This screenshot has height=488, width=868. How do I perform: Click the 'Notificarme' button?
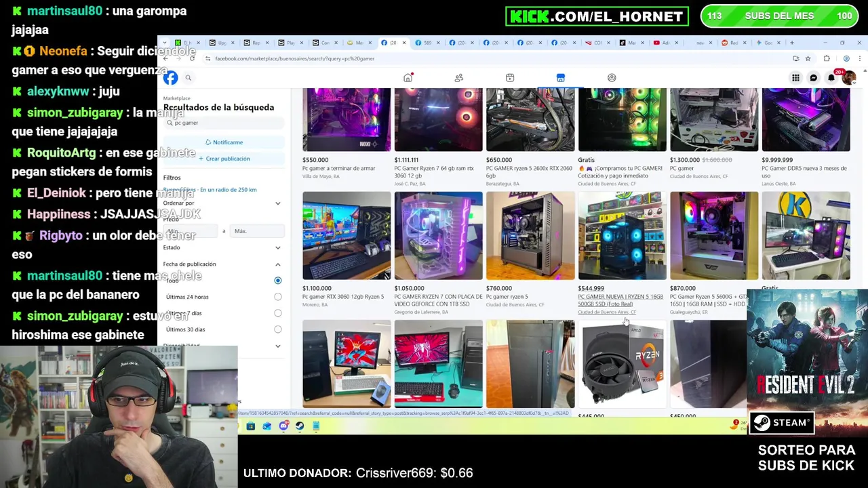[x=224, y=142]
